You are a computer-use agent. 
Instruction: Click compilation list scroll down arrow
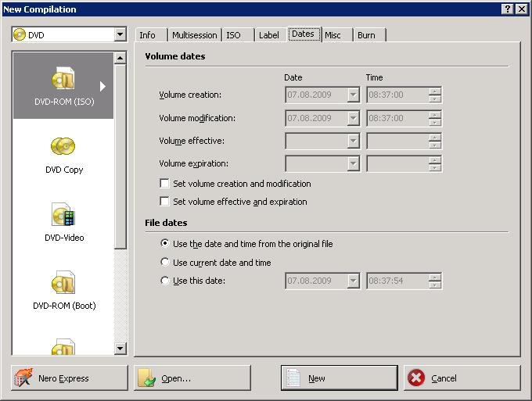120,348
